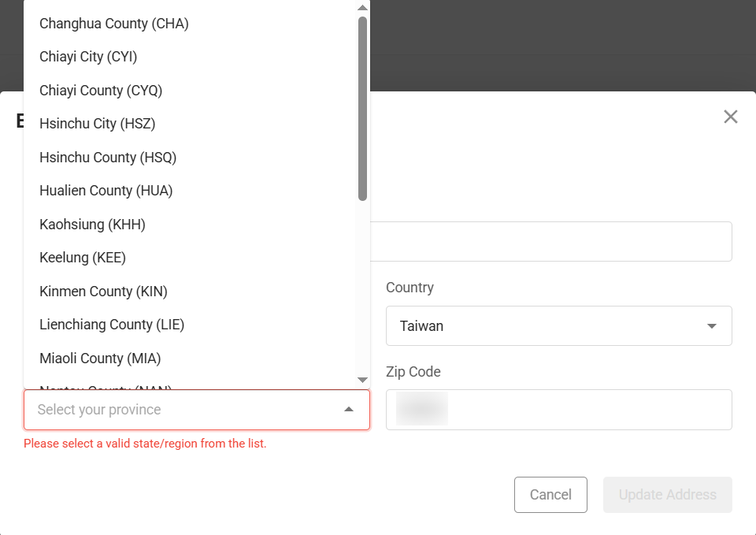Open the Country dropdown showing Taiwan

558,326
